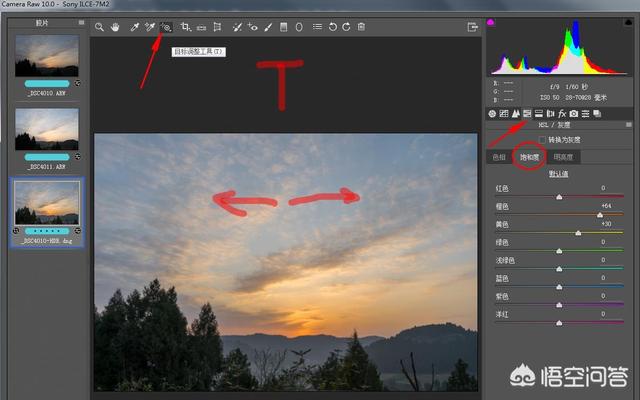Open the Snapshots panel icon
Screen dimensions: 640x400
(x=597, y=114)
